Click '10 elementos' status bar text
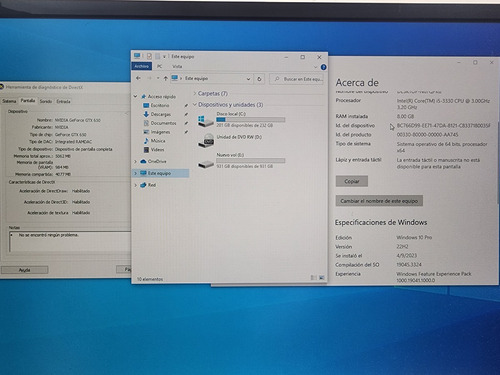This screenshot has height=375, width=500. (150, 279)
